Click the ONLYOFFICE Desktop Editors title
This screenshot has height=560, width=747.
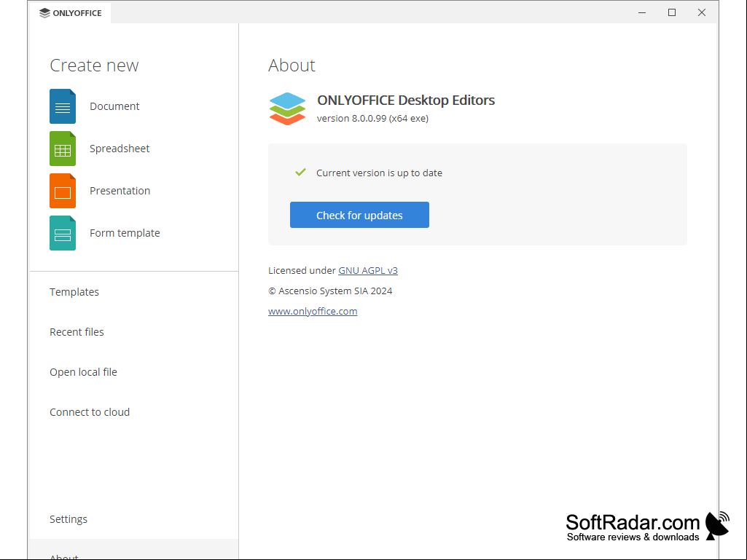pyautogui.click(x=406, y=100)
